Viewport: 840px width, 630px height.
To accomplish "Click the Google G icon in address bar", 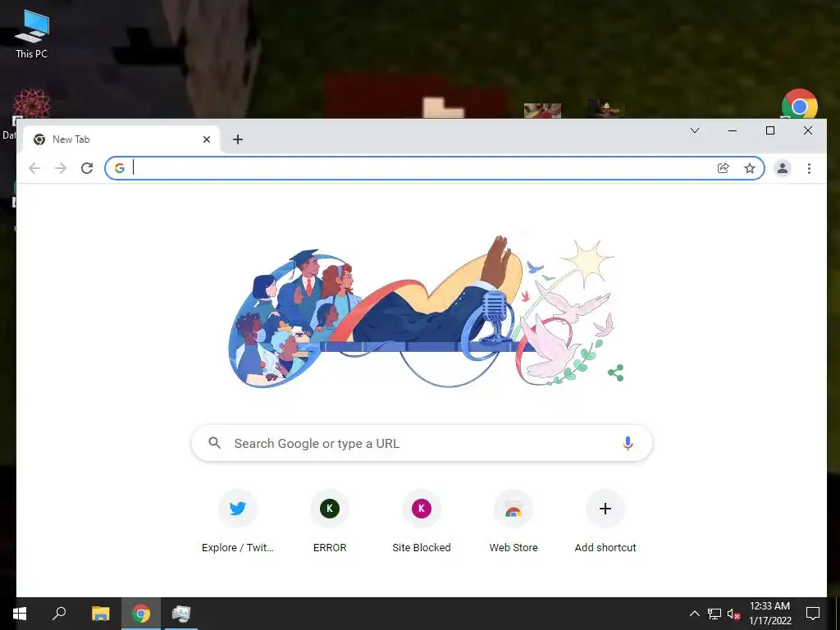I will click(x=120, y=168).
